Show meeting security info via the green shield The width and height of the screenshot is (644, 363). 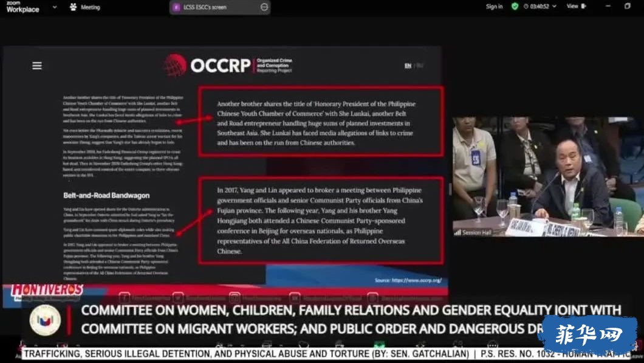515,6
